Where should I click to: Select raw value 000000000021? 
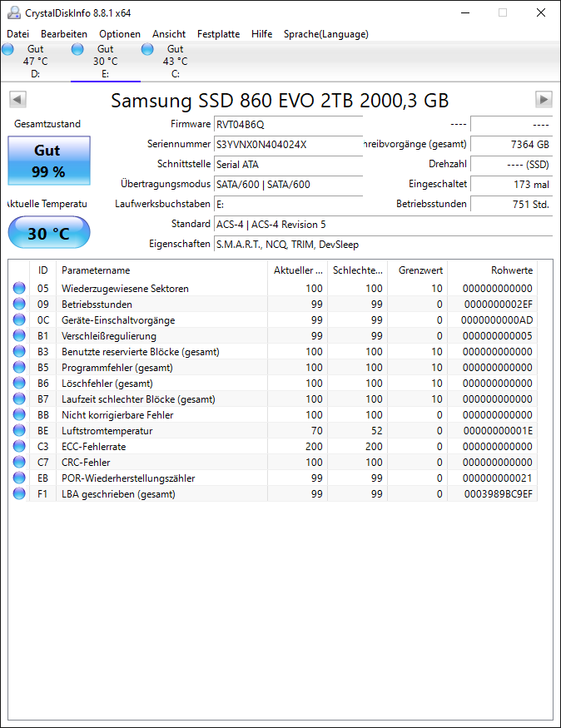(x=498, y=478)
